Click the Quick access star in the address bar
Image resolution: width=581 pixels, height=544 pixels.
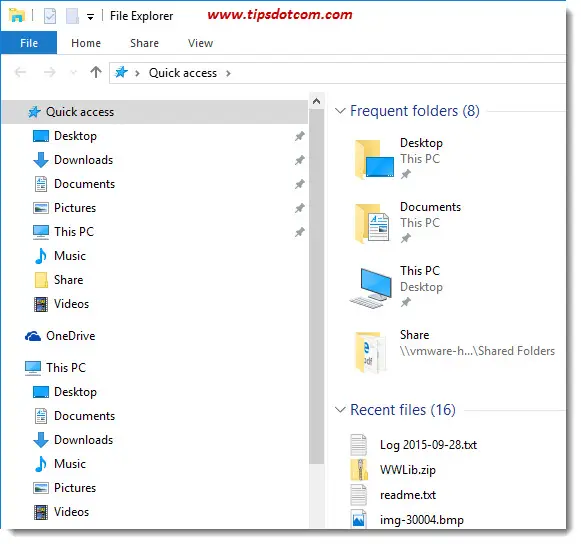(121, 72)
